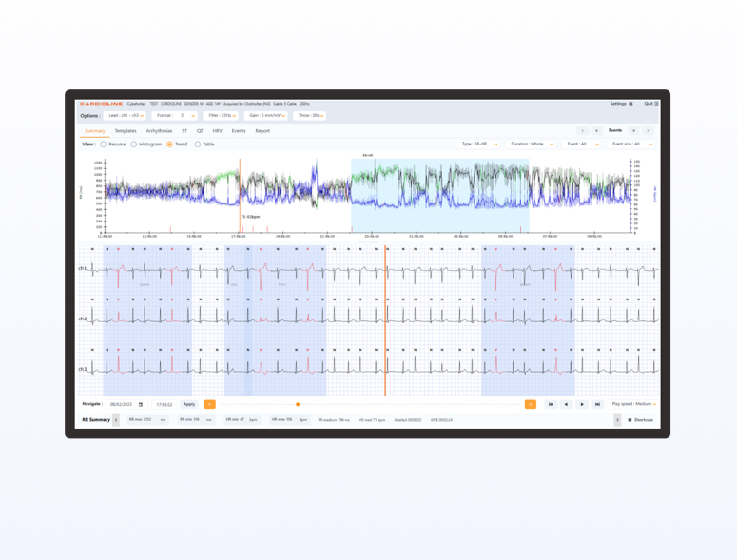This screenshot has width=737, height=560.
Task: Skip to start playback button
Action: (551, 404)
